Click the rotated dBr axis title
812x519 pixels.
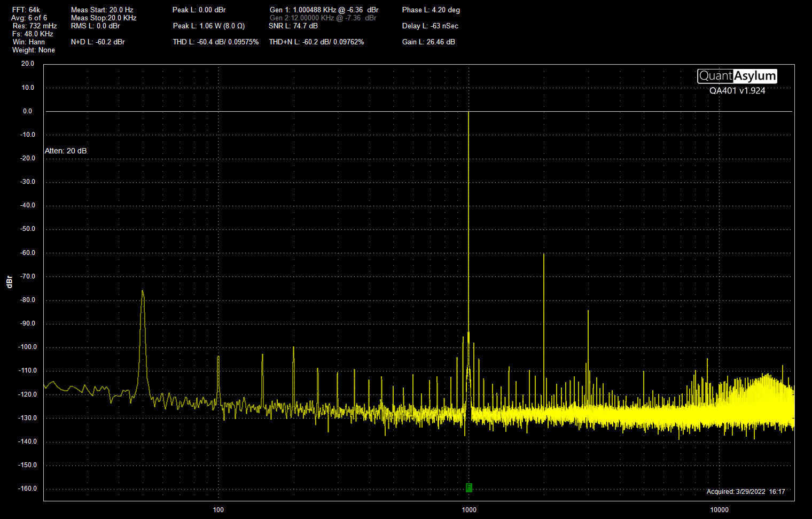[x=9, y=282]
